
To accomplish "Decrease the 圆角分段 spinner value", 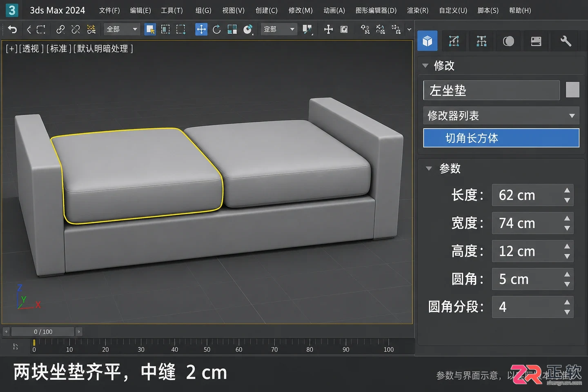I will (567, 312).
